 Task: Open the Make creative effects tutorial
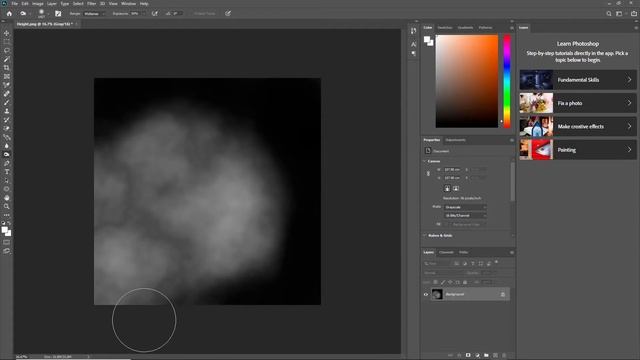pyautogui.click(x=578, y=127)
